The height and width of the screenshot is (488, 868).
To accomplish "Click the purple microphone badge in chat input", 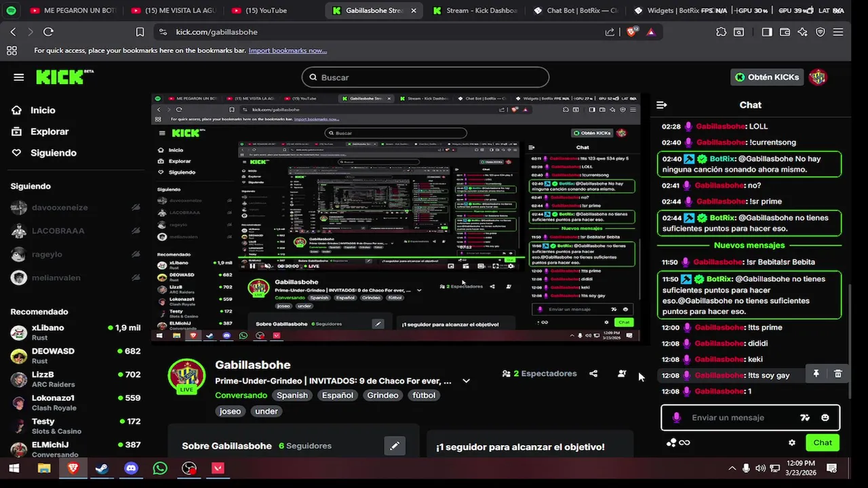I will pyautogui.click(x=676, y=418).
